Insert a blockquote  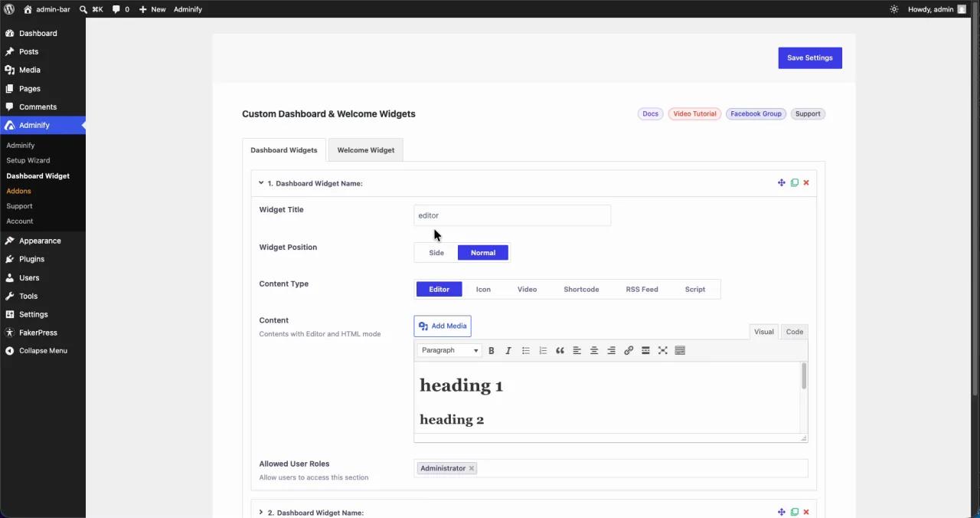pos(560,350)
